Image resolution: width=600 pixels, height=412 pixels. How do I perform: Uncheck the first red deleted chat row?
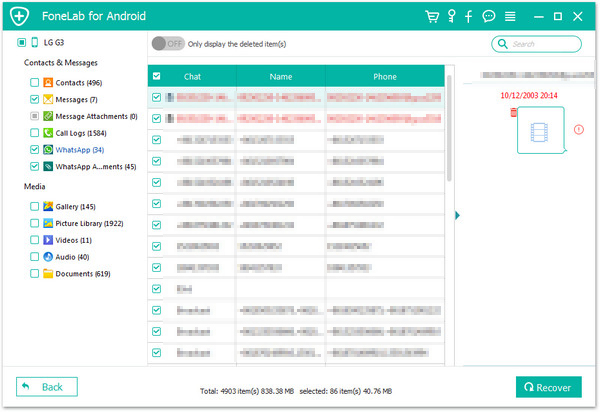[157, 97]
